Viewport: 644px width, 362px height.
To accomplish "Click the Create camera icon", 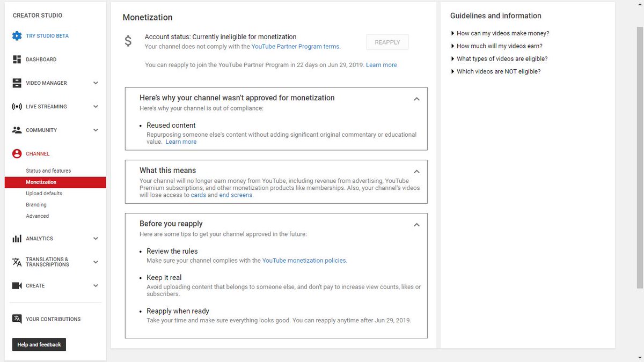I will pyautogui.click(x=17, y=286).
